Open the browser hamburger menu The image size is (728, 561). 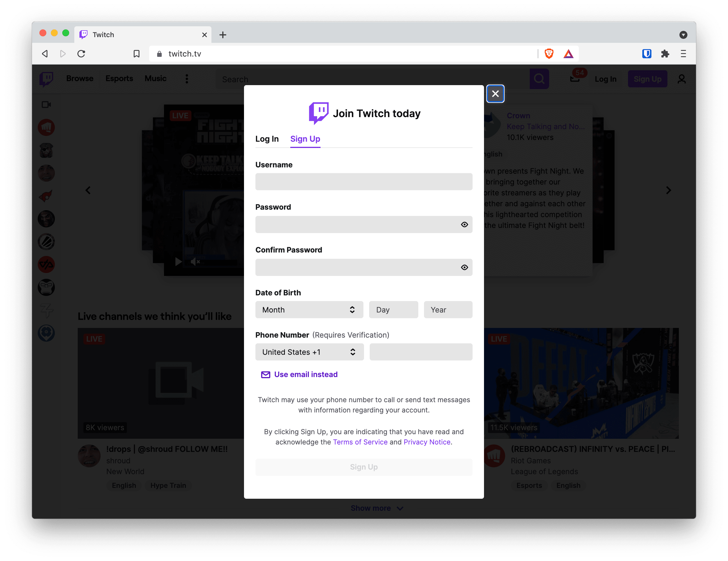tap(683, 54)
